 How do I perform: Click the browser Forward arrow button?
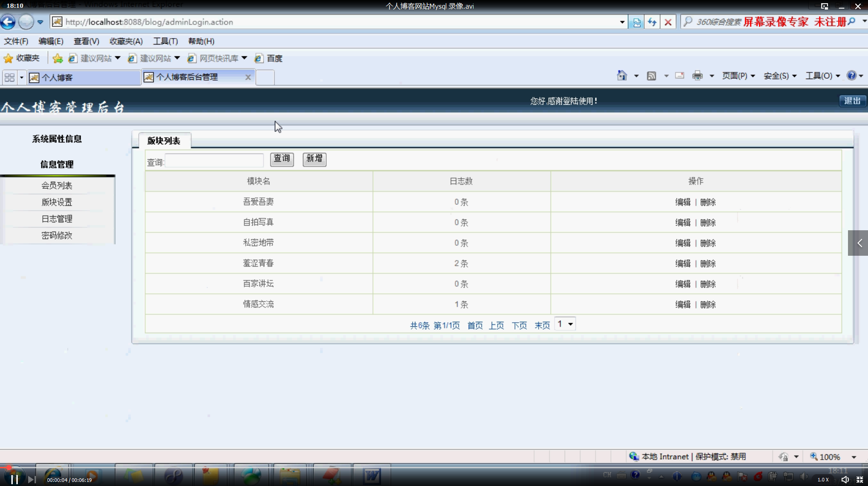tap(26, 21)
